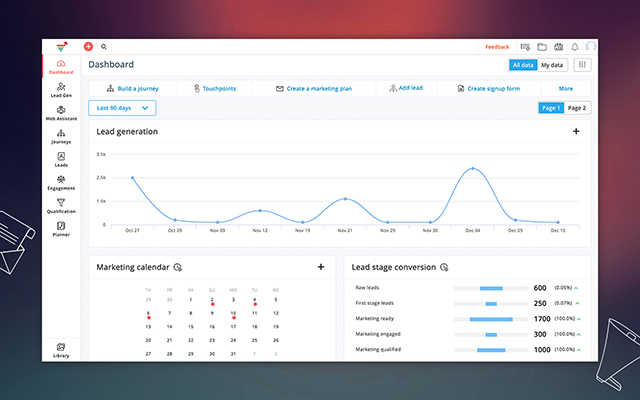Select calendar date 2 with red dot
Screen dimensions: 640x400
212,301
